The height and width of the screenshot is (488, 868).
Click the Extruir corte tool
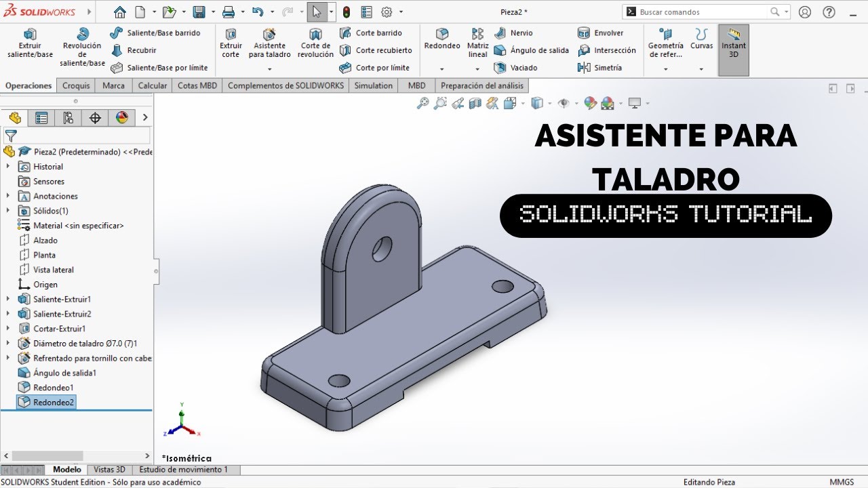coord(231,43)
